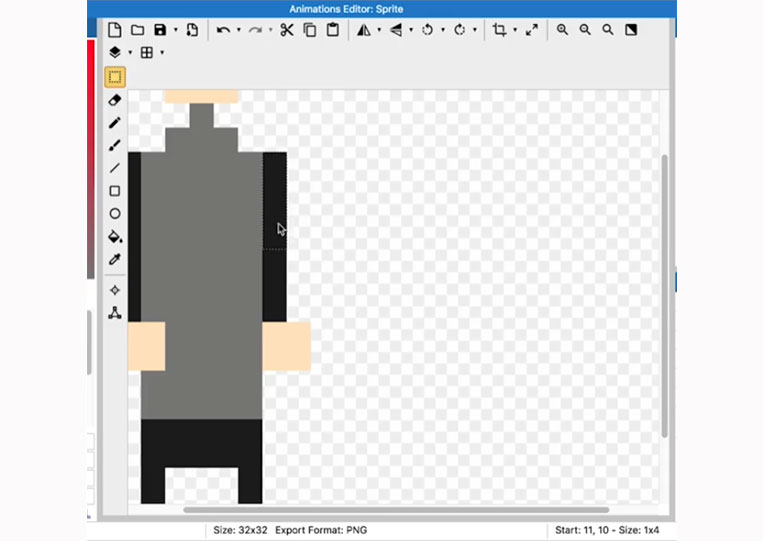Viewport: 763px width, 541px height.
Task: Toggle the canvas background color icon
Action: (631, 30)
